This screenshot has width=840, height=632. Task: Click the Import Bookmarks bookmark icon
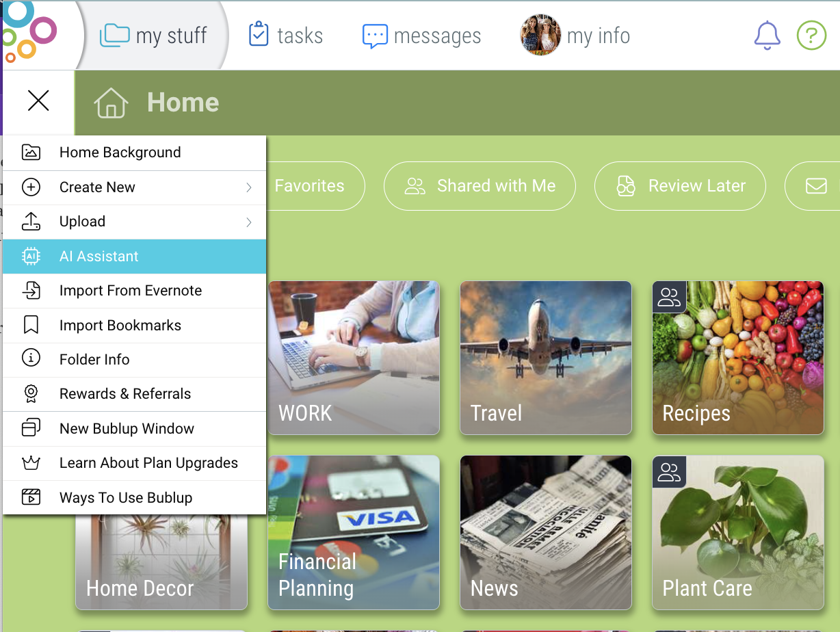[31, 325]
